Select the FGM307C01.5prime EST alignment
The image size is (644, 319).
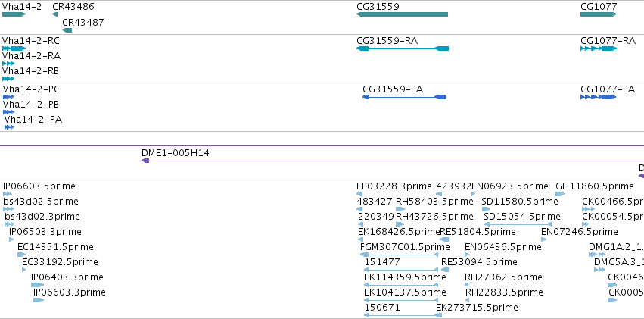pyautogui.click(x=399, y=255)
